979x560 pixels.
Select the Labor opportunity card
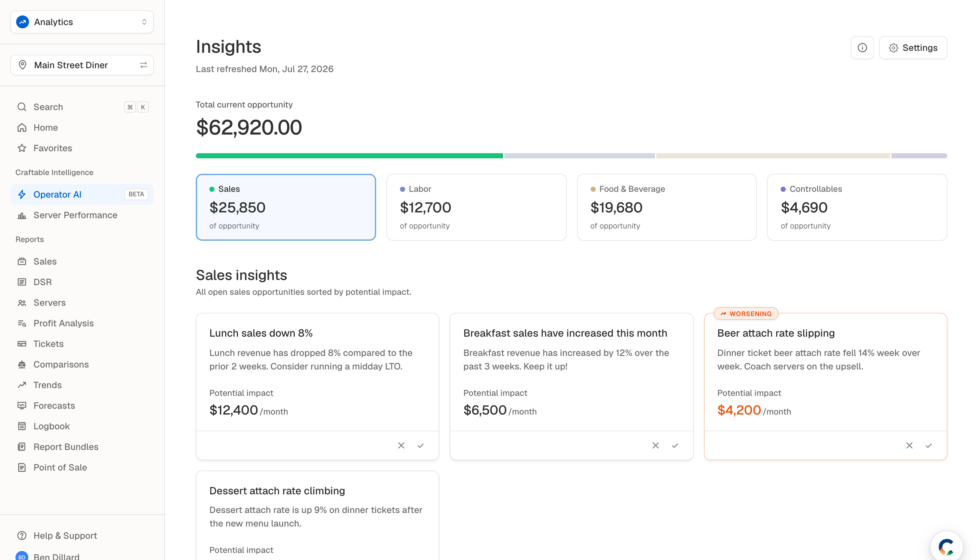pyautogui.click(x=476, y=207)
